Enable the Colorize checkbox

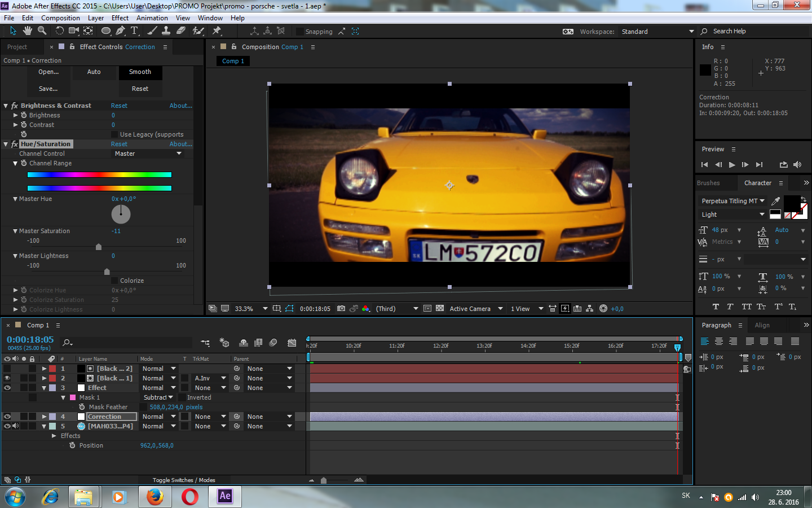click(114, 281)
